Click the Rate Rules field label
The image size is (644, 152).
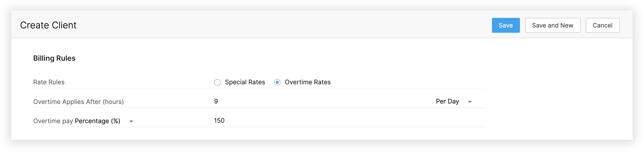pos(49,82)
